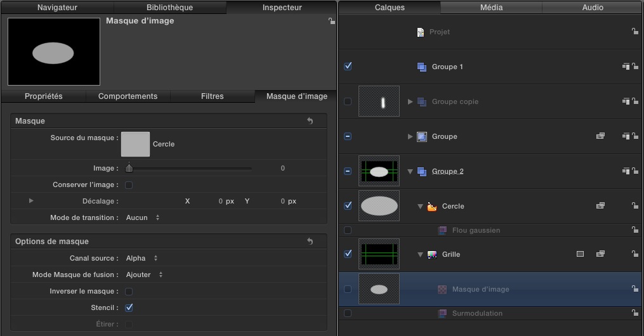Expand the Groupe copie group
Image resolution: width=644 pixels, height=336 pixels.
pos(410,101)
